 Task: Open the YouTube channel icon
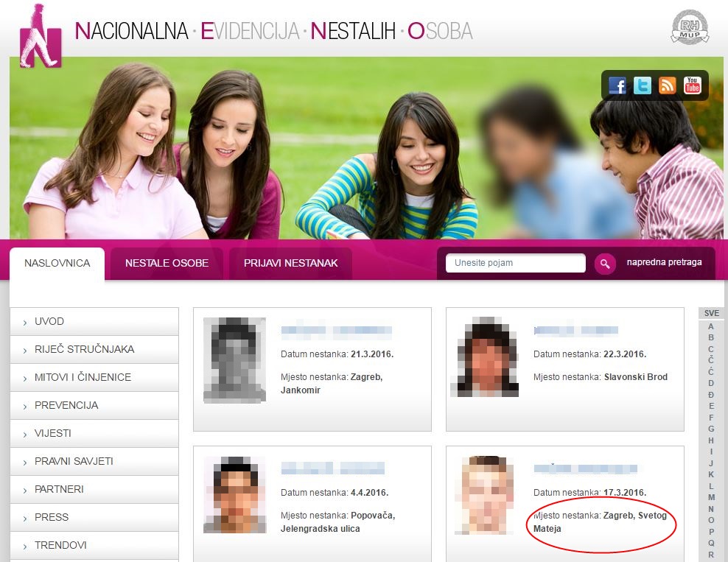point(693,85)
